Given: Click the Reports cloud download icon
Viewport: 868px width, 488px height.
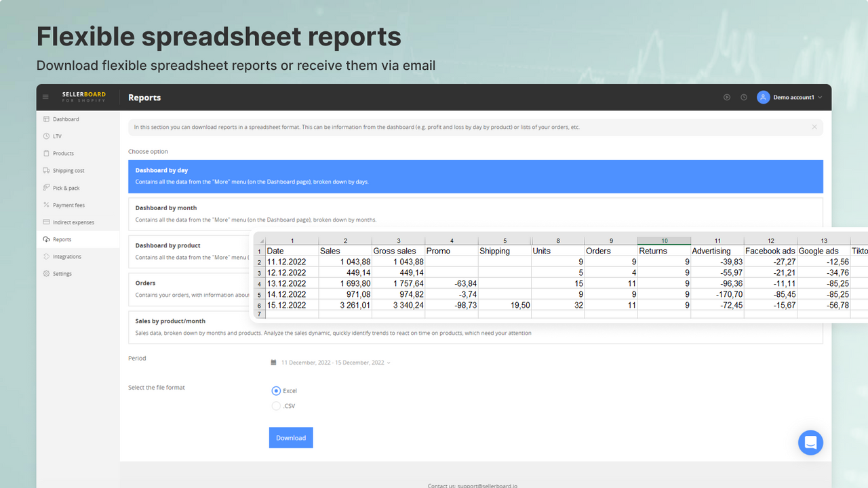Looking at the screenshot, I should (46, 239).
